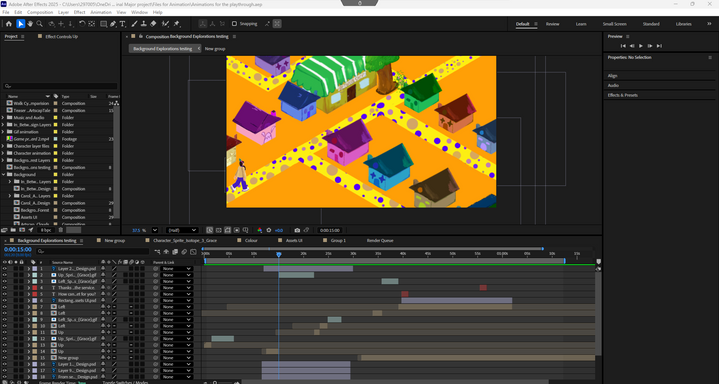Click the purple label swatch of layer 1
This screenshot has height=384, width=719.
[x=34, y=268]
